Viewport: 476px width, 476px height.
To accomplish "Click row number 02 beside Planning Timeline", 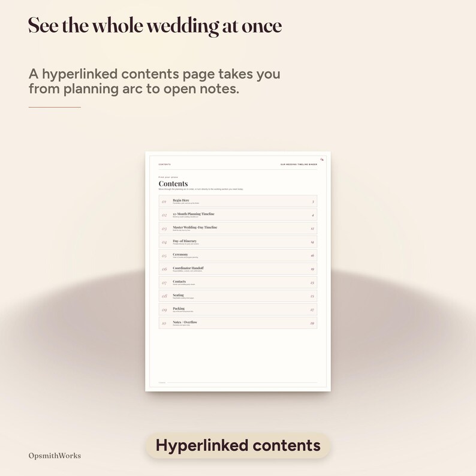I will click(164, 215).
